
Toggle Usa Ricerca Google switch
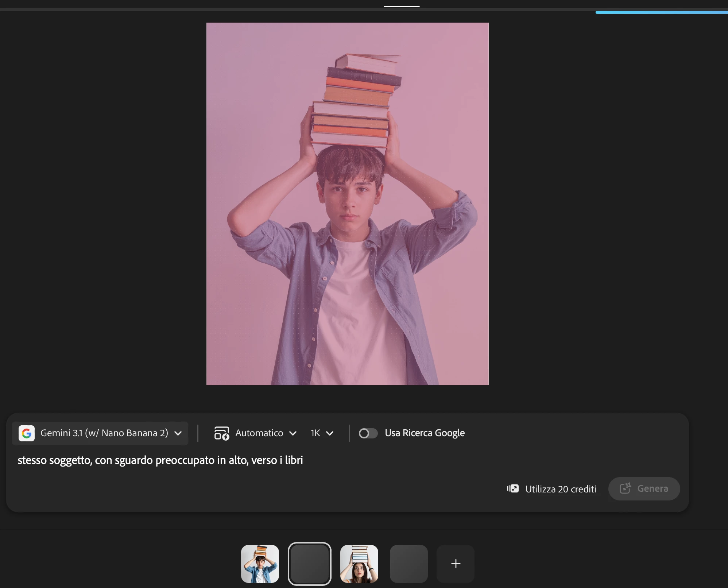pyautogui.click(x=368, y=433)
